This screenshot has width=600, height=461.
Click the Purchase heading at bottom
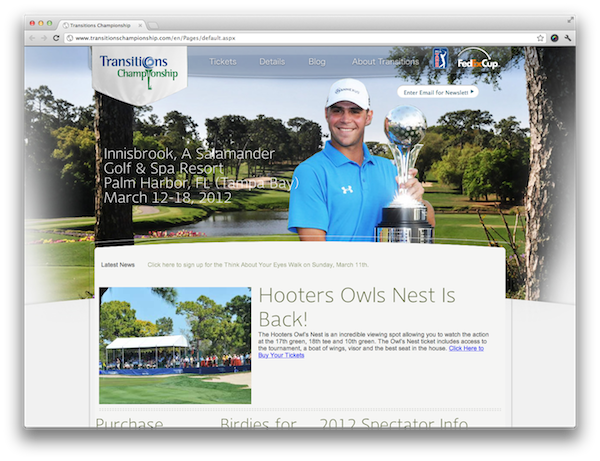(129, 422)
